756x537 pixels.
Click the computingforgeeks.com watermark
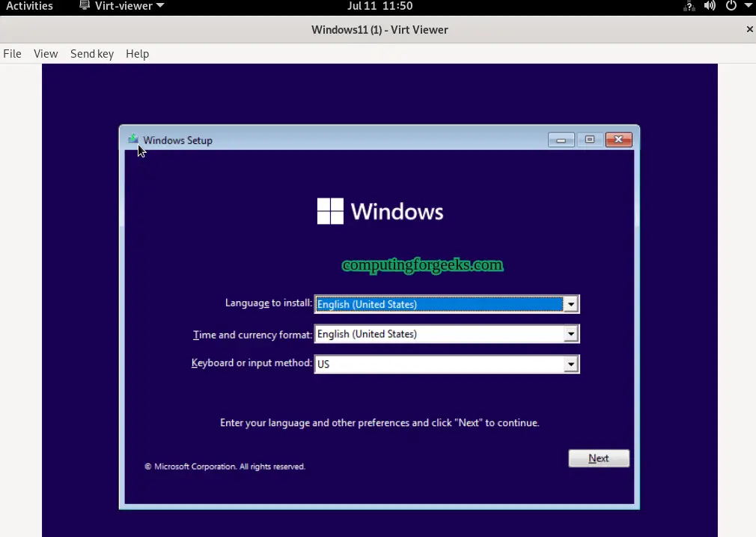(x=422, y=265)
